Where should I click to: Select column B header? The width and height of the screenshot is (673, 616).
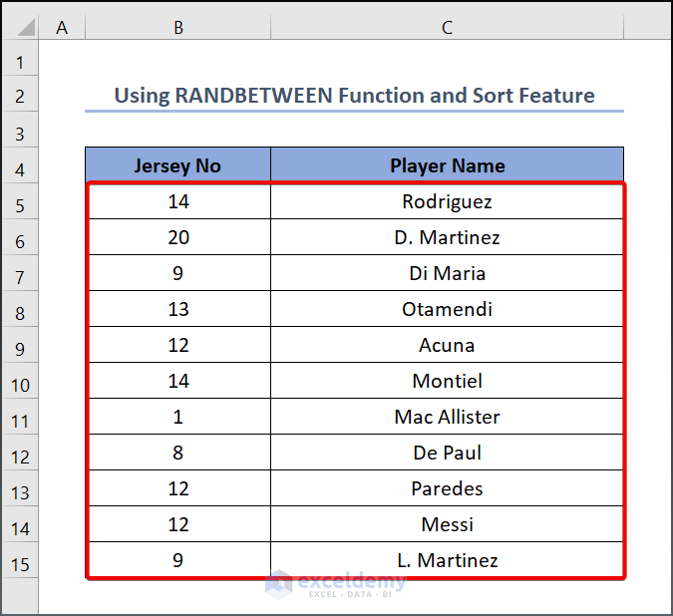(x=177, y=28)
